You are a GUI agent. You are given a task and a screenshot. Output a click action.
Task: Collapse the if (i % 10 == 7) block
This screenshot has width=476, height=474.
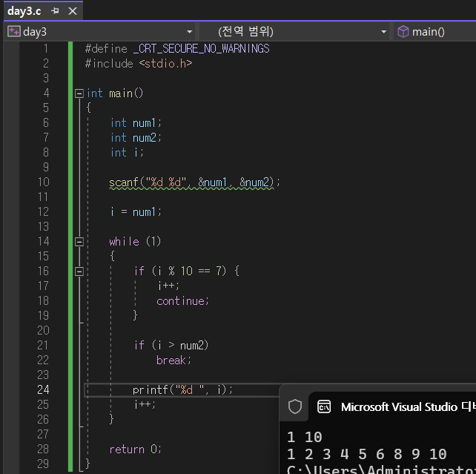pos(79,271)
